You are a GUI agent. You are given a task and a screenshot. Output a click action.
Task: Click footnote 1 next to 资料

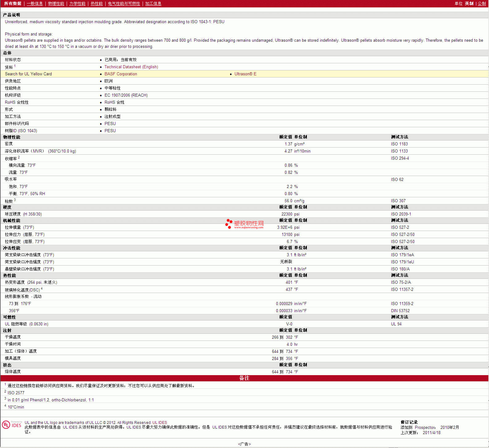(x=15, y=66)
